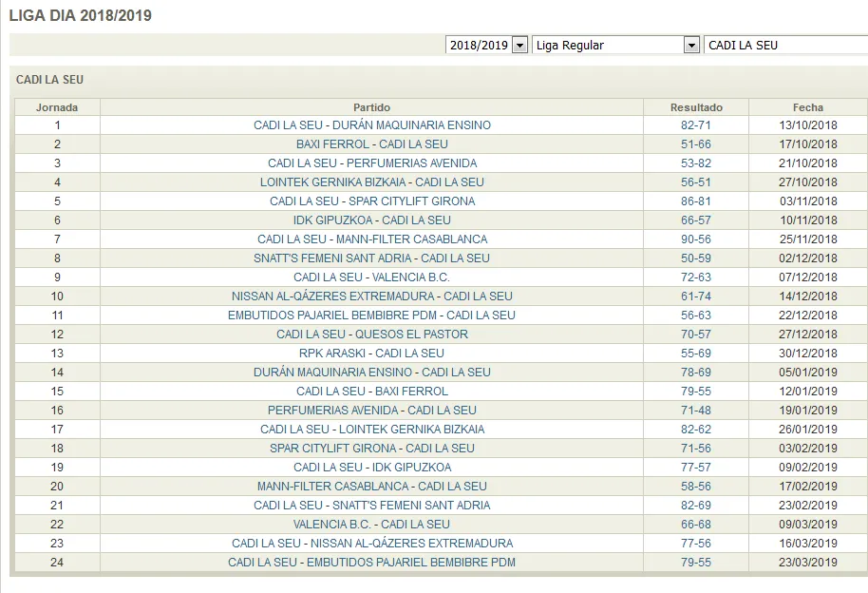Open match CADI LA SEU - MANN-FILTER CASABLANCA
The width and height of the screenshot is (868, 593).
pos(372,239)
